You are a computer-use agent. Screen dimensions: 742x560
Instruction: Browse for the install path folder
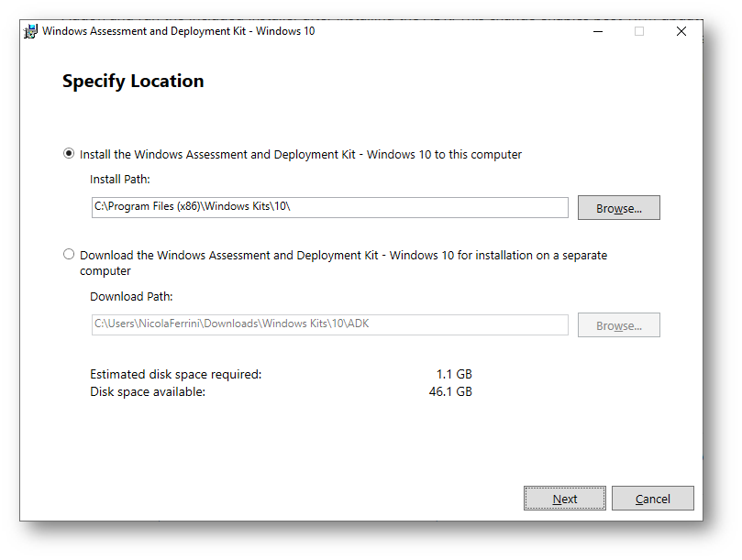[x=618, y=208]
